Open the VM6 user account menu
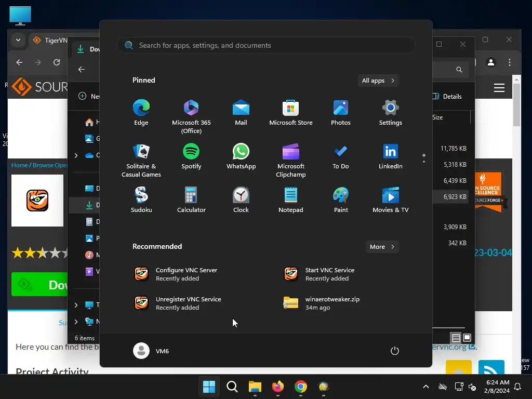Viewport: 532px width, 399px height. tap(151, 351)
